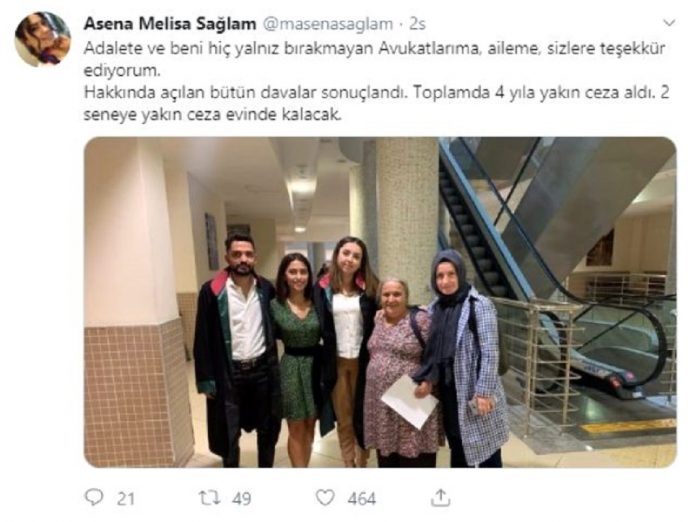Like the tweet with the heart icon
Image resolution: width=696 pixels, height=522 pixels.
325,498
